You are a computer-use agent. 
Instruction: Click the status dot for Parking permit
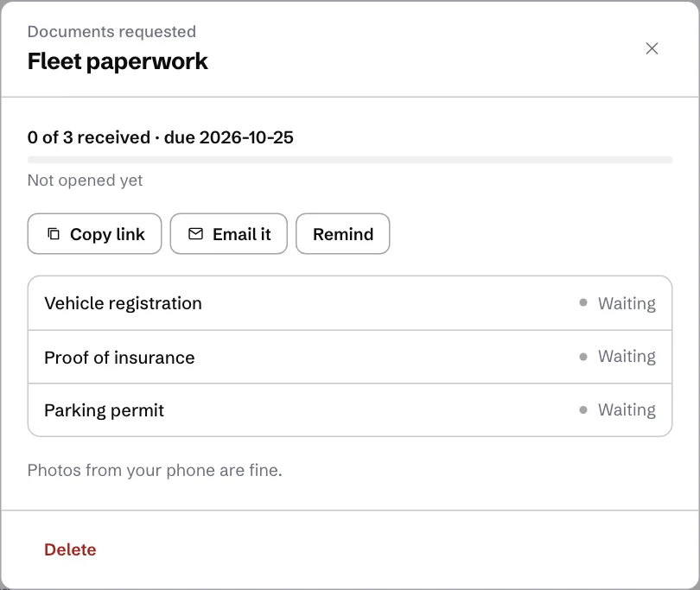point(583,409)
